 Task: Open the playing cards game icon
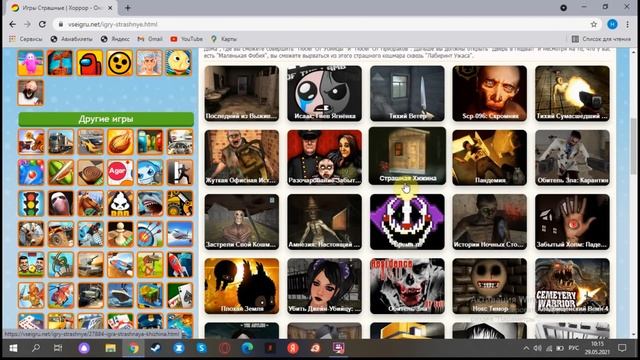click(x=180, y=296)
